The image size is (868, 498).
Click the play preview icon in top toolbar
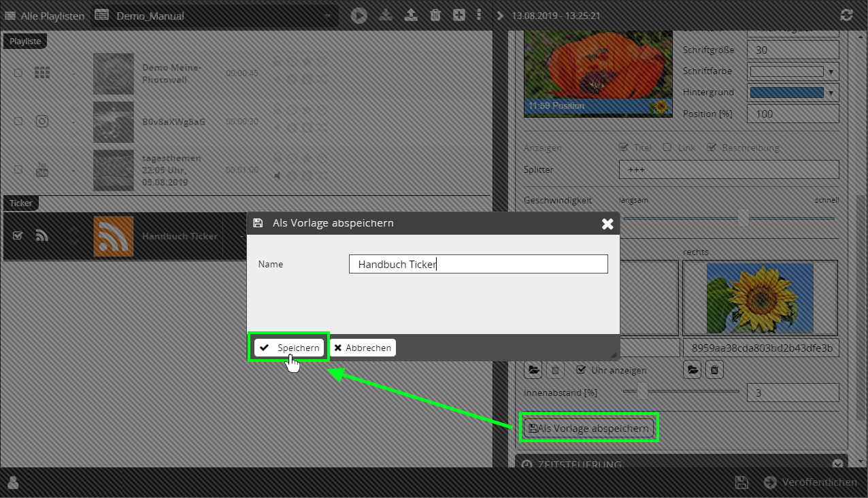pos(359,15)
